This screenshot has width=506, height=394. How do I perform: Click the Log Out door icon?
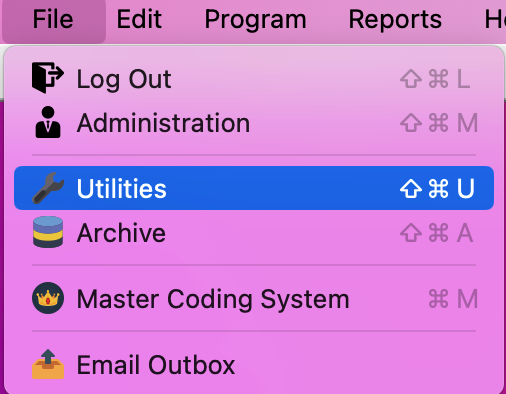tap(48, 78)
